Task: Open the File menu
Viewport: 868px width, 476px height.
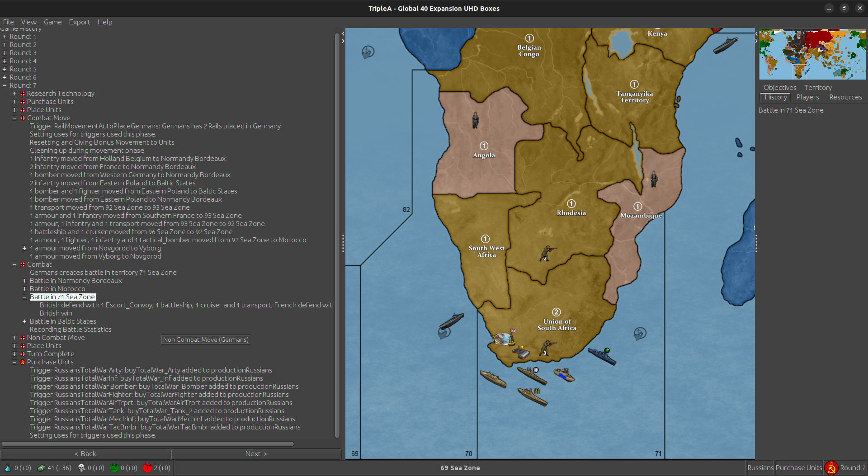Action: click(8, 22)
